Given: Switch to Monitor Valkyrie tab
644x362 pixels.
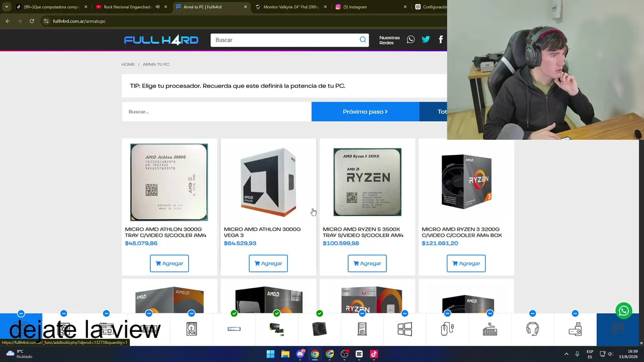Looking at the screenshot, I should tap(291, 7).
